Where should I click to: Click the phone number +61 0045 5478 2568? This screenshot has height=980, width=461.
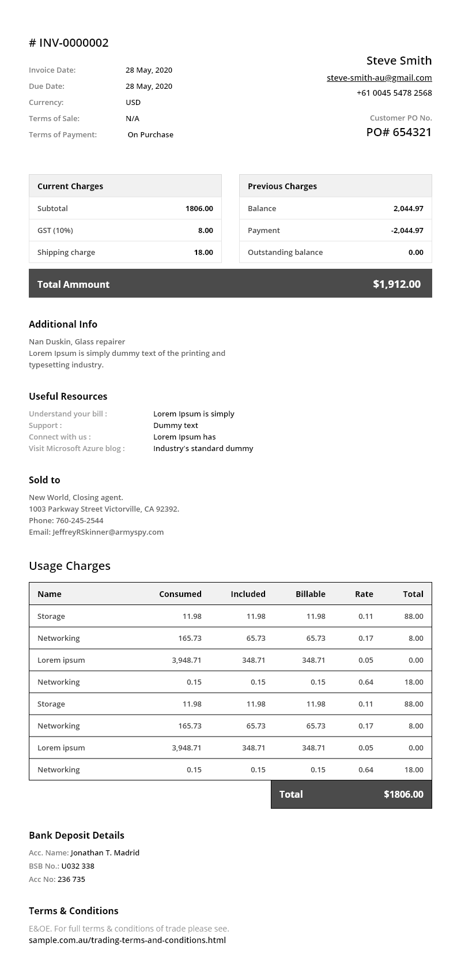[394, 93]
